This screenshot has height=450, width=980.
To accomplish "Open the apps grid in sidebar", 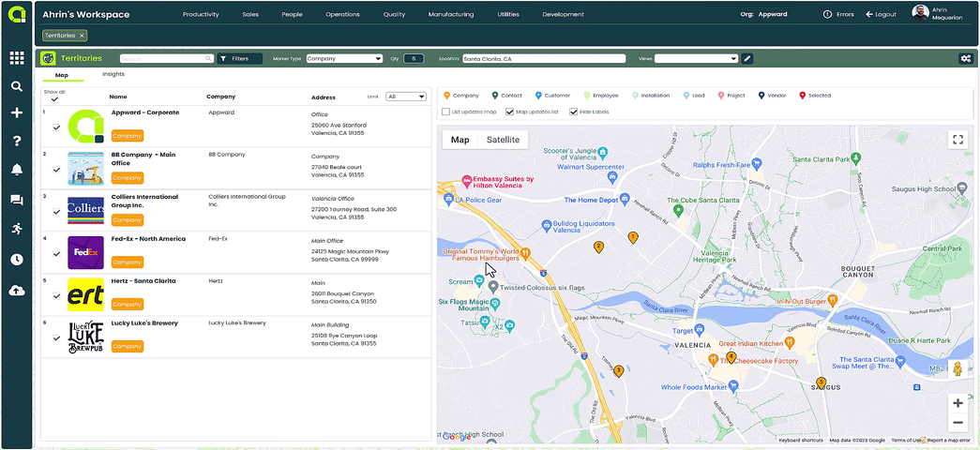I will [17, 58].
